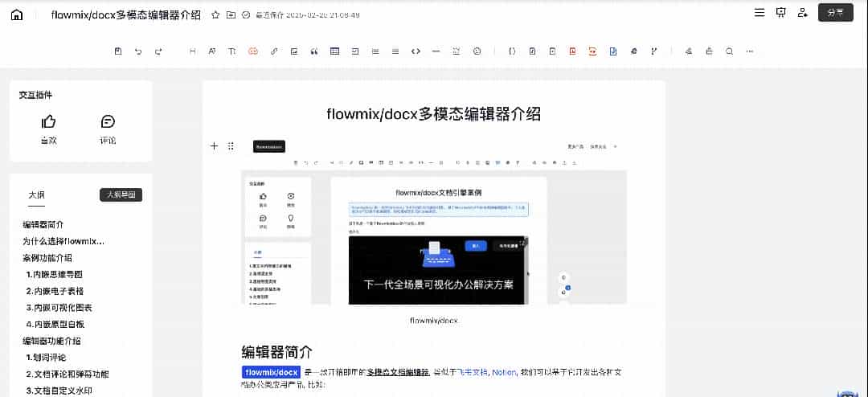868x397 pixels.
Task: Open the three-dot more options menu
Action: 750,51
